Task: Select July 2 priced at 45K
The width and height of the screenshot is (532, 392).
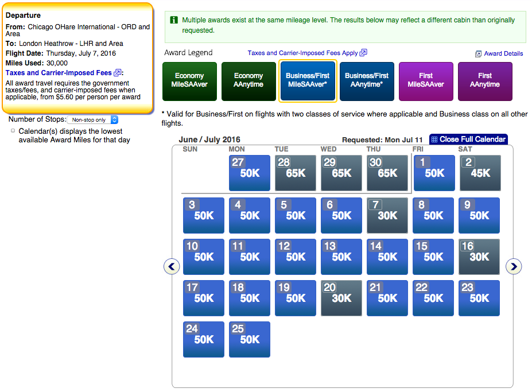Action: point(479,173)
